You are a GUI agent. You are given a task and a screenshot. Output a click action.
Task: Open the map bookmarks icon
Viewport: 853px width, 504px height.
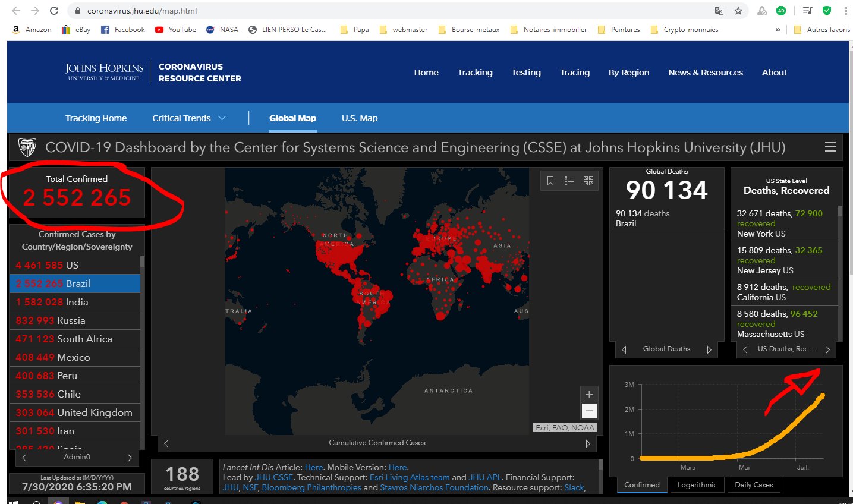[550, 181]
